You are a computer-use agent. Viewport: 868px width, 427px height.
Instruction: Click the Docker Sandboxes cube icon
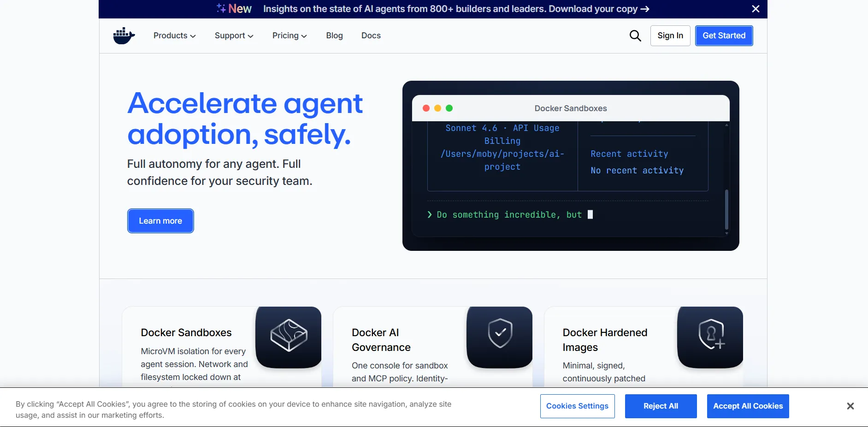click(289, 337)
